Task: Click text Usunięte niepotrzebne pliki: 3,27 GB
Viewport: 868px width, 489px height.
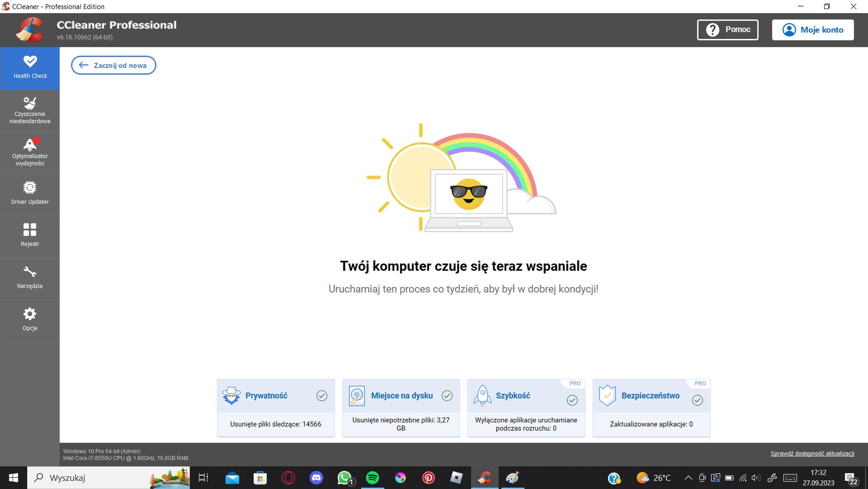Action: click(401, 424)
